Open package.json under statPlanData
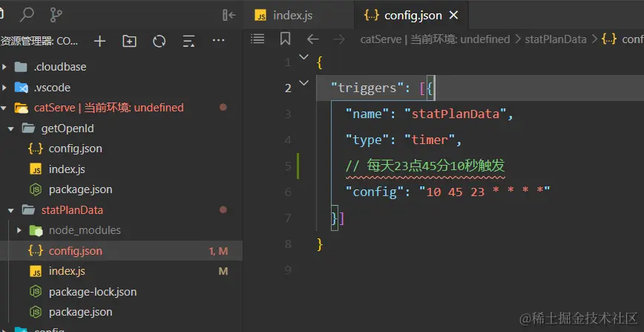Viewport: 644px width, 332px height. (80, 312)
